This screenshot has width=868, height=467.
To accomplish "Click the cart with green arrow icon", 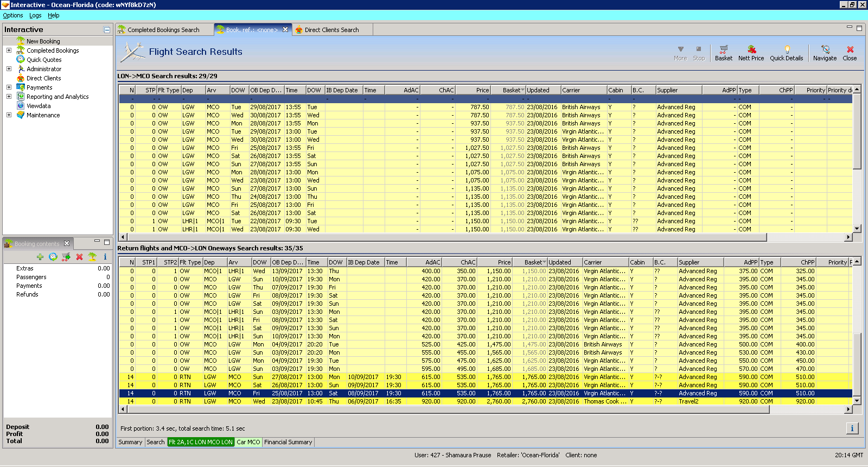I will [66, 257].
